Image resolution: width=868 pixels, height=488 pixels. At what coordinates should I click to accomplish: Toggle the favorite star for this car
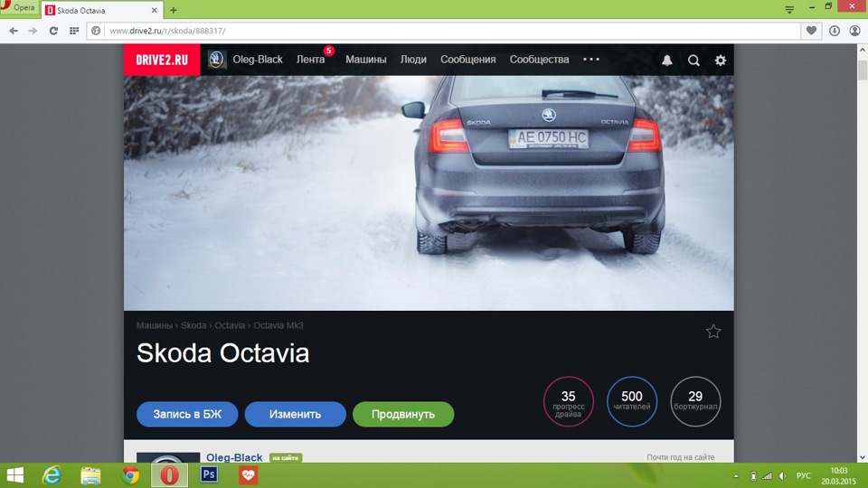pyautogui.click(x=713, y=332)
